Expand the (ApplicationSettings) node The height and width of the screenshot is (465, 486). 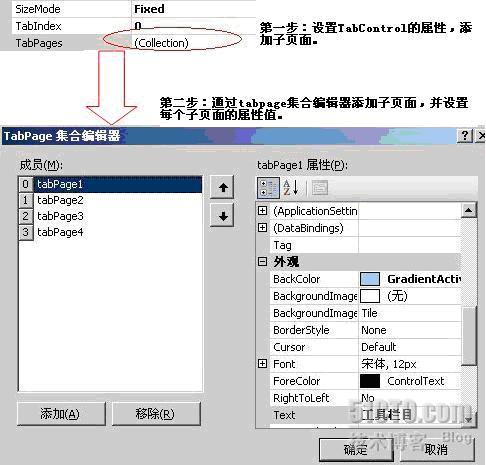263,211
